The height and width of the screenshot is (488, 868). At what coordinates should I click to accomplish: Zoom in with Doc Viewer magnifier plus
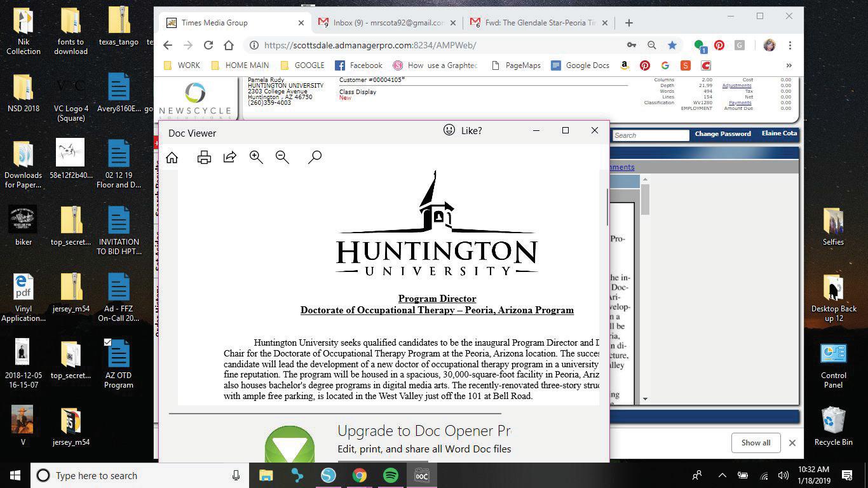coord(256,157)
